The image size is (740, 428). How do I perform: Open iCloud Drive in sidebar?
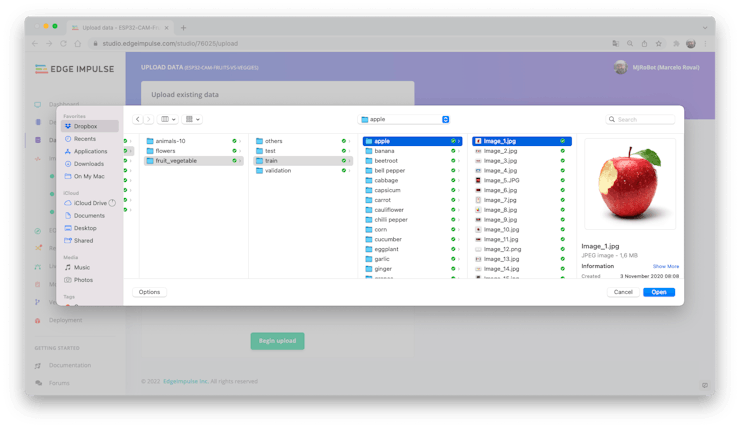coord(90,203)
